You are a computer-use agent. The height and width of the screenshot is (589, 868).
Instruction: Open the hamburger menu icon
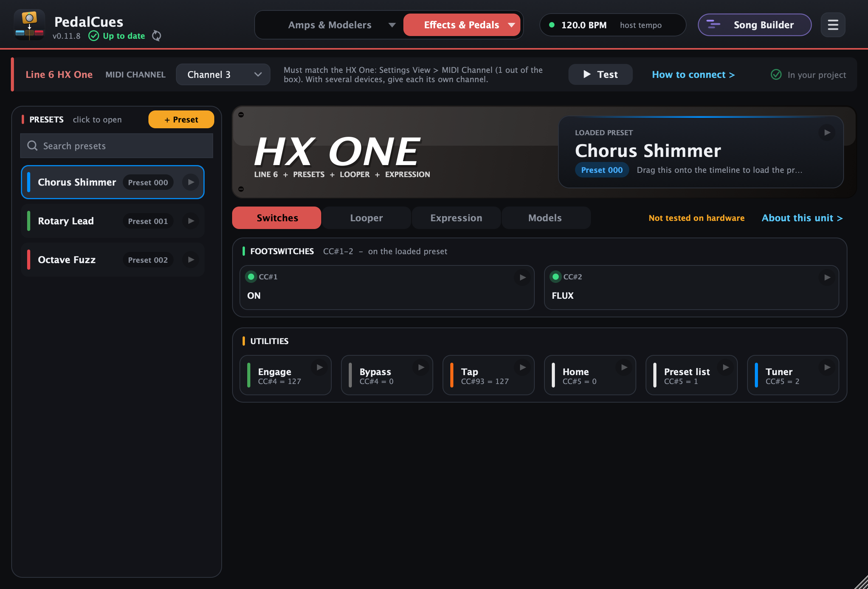point(833,25)
